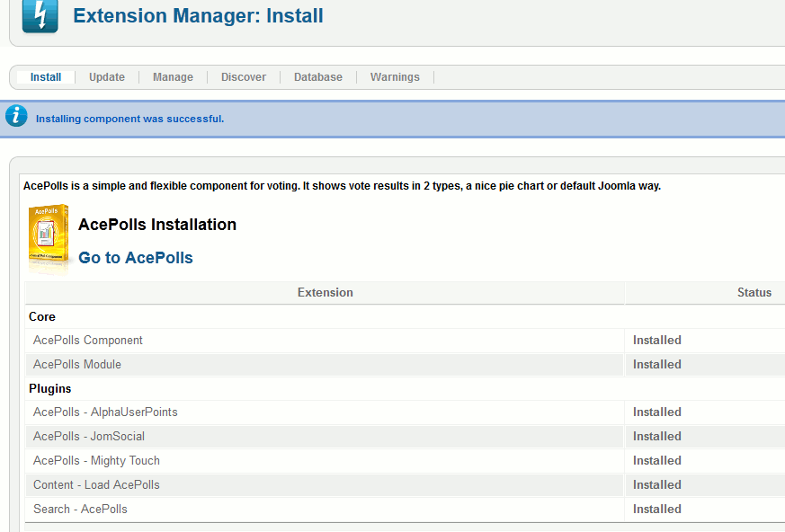Follow the Go to AcePolls link
Screen dimensions: 785x532
[x=136, y=258]
